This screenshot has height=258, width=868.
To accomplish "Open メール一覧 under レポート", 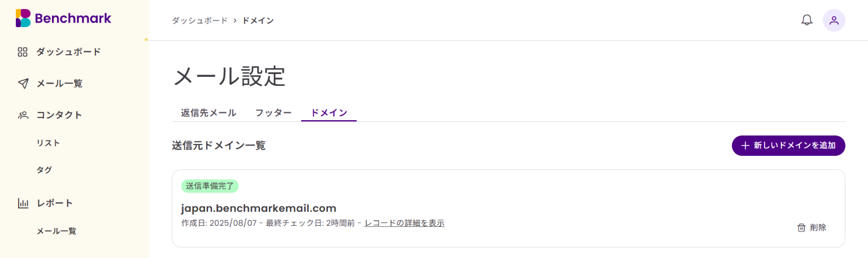I will click(57, 231).
